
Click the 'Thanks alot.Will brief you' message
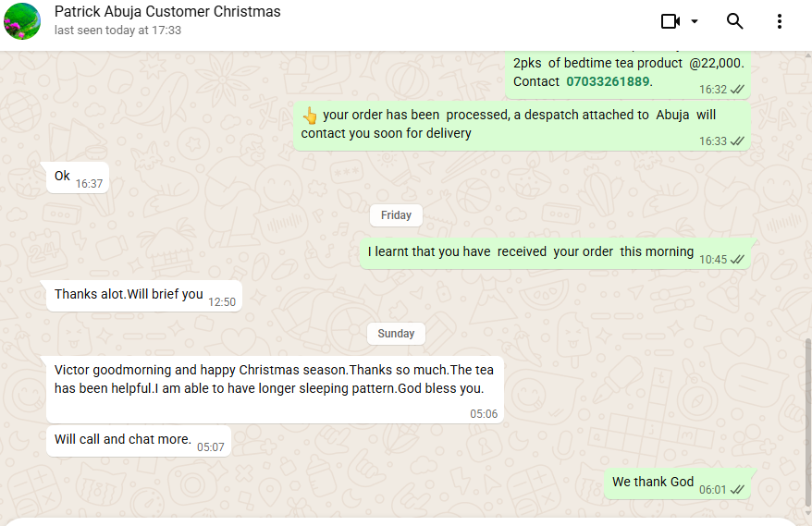tap(129, 295)
